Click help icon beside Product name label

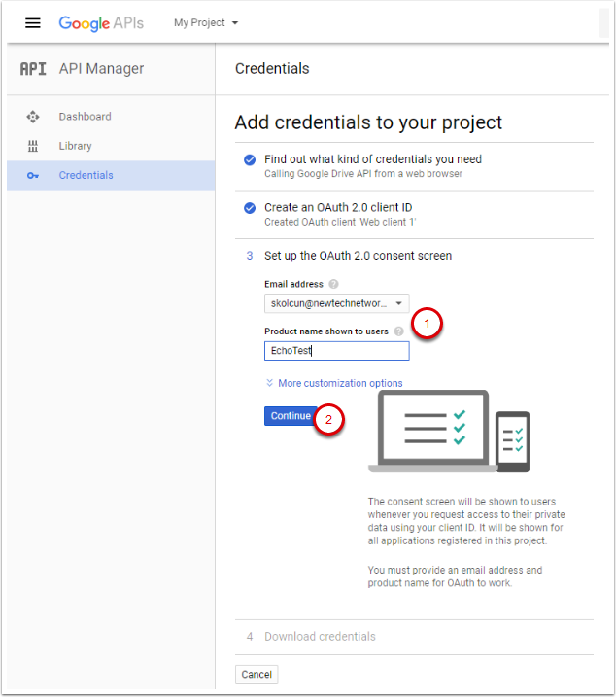[x=398, y=331]
